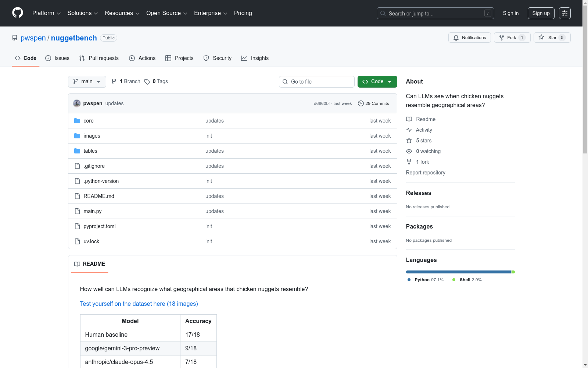Click the main.py file icon
Image resolution: width=588 pixels, height=368 pixels.
click(x=77, y=211)
